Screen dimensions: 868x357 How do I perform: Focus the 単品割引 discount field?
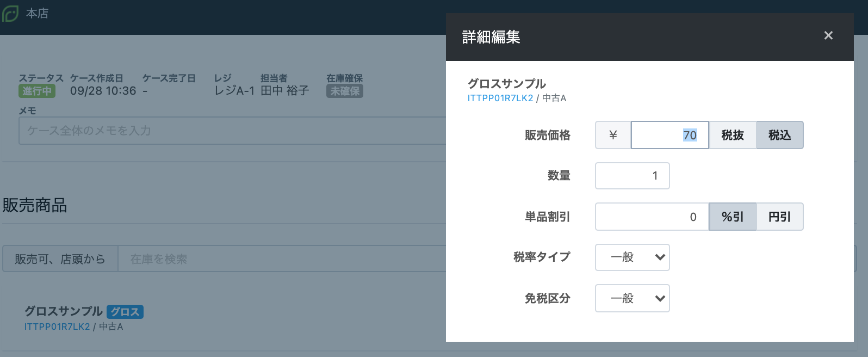pos(652,217)
